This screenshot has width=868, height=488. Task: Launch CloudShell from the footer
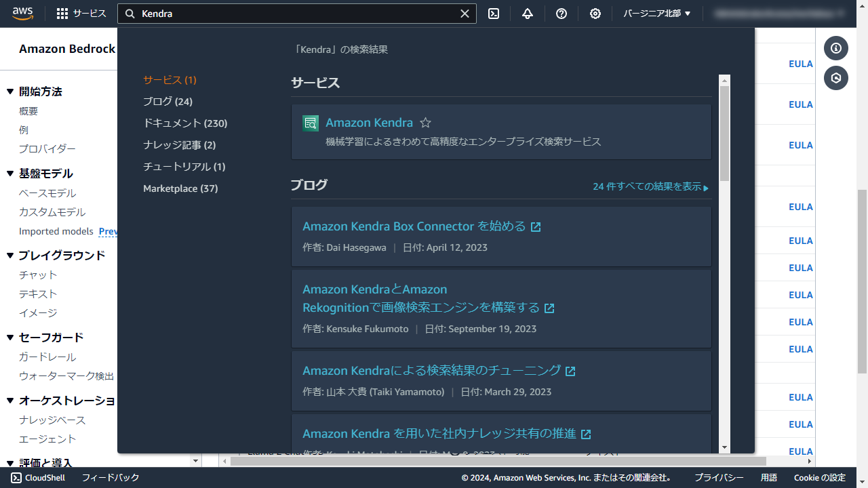pyautogui.click(x=38, y=478)
